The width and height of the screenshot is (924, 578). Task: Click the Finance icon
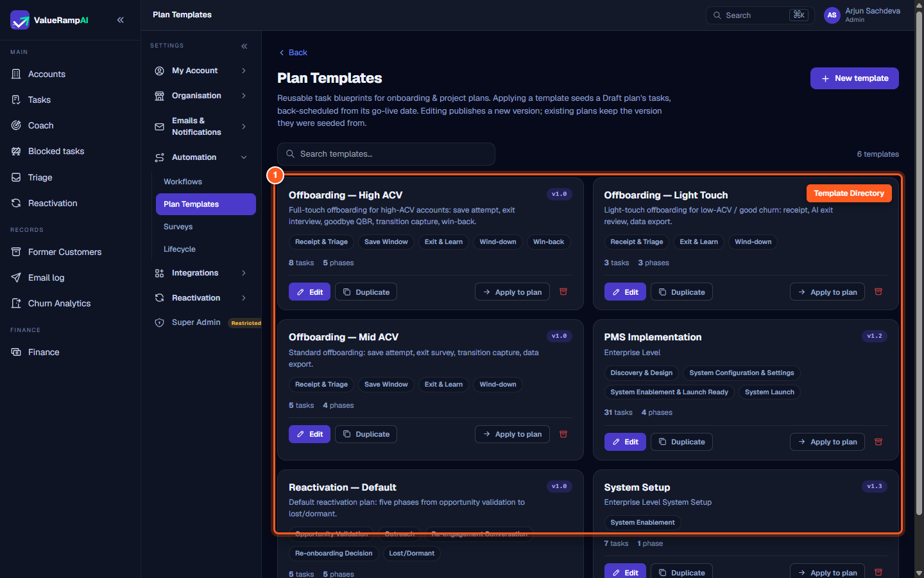coord(16,352)
